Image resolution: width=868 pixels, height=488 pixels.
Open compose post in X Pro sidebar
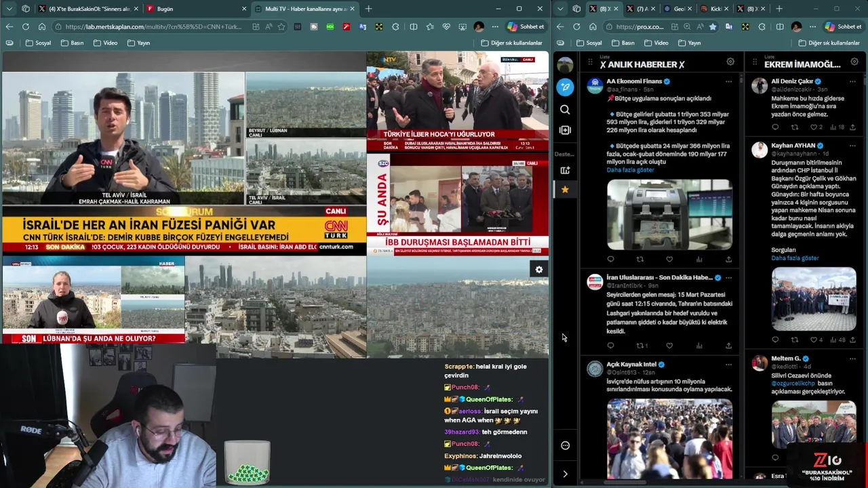coord(565,87)
